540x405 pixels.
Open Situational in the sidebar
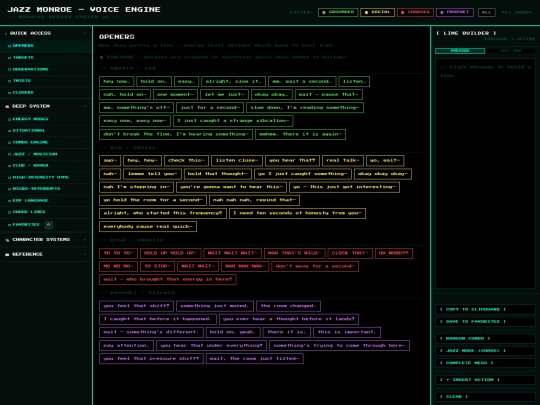pos(46,131)
